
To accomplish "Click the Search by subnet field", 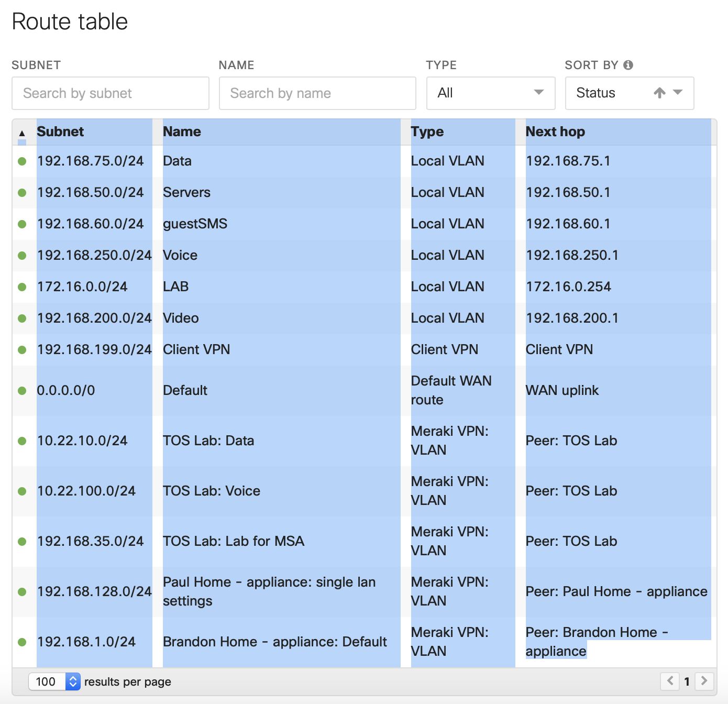I will tap(111, 93).
